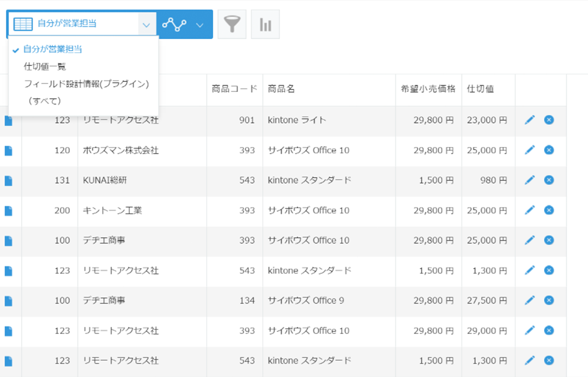Click the 希望小売価格 column header
The width and height of the screenshot is (588, 377).
pos(428,89)
